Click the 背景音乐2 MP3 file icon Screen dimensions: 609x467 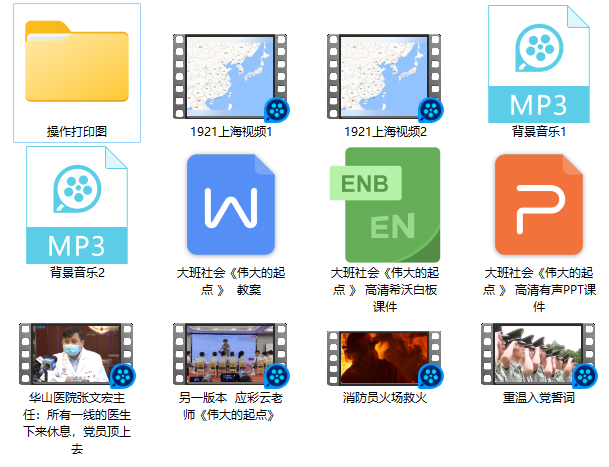point(77,204)
